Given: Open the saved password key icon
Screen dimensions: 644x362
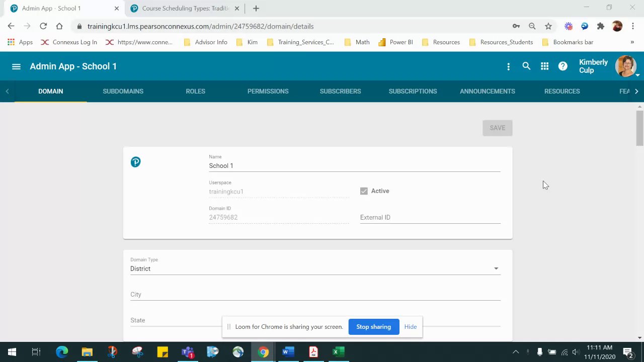Looking at the screenshot, I should [516, 26].
